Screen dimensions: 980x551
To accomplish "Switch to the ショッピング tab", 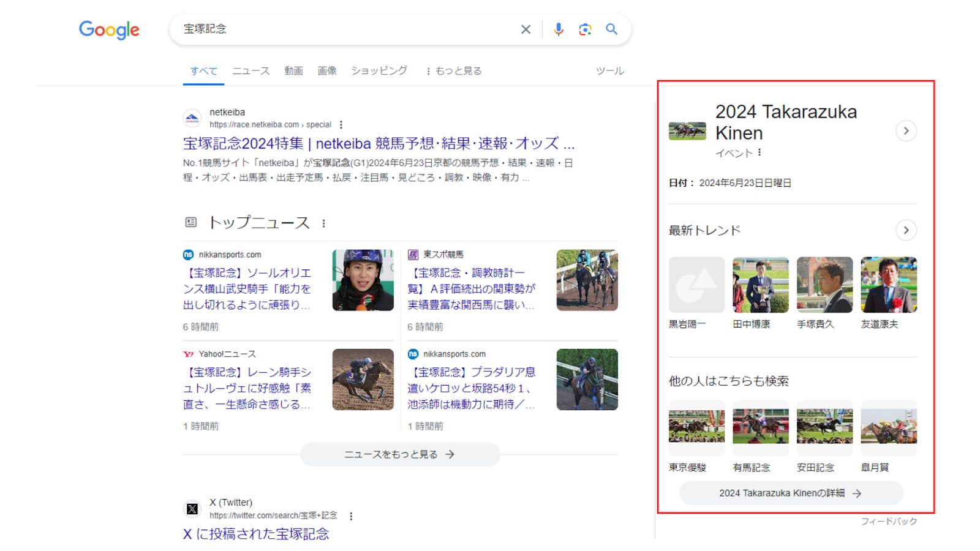I will tap(379, 71).
